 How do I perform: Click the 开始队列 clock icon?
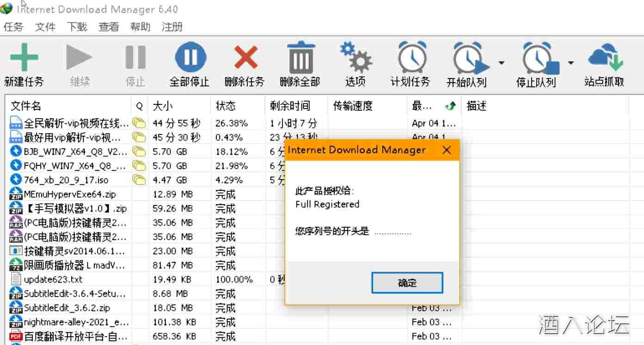tap(470, 58)
